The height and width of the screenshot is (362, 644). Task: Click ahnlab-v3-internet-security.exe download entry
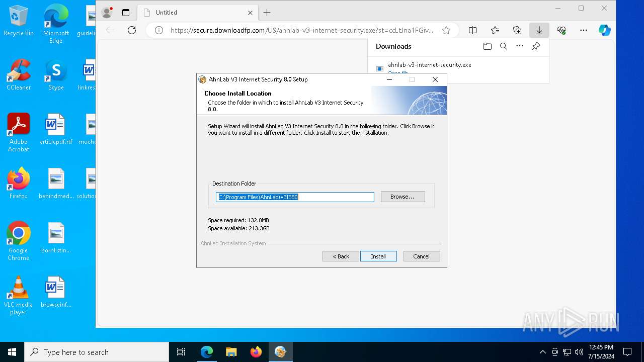[429, 65]
